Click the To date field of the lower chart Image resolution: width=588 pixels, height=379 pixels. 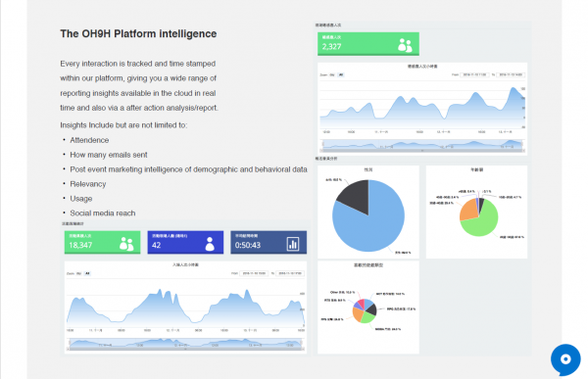(x=290, y=273)
